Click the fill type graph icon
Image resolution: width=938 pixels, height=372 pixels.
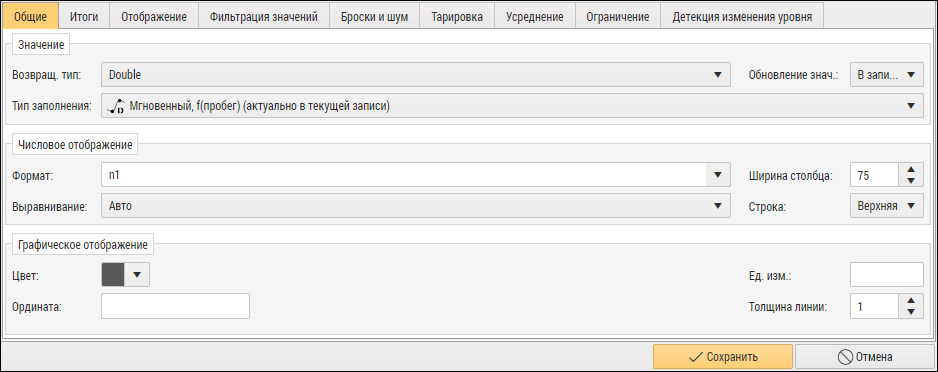[x=115, y=106]
